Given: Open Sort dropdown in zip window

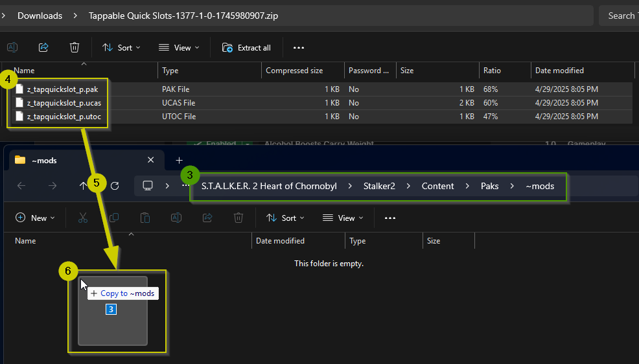Looking at the screenshot, I should tap(121, 48).
